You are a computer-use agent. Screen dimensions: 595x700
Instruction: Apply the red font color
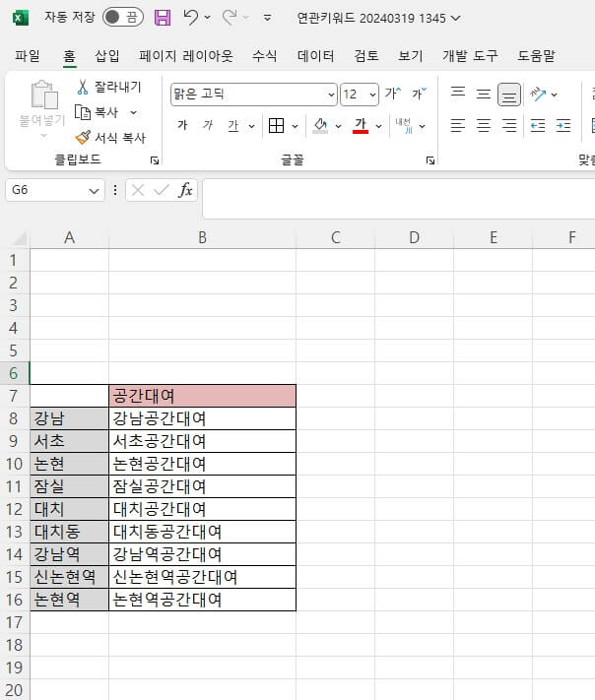(x=361, y=126)
